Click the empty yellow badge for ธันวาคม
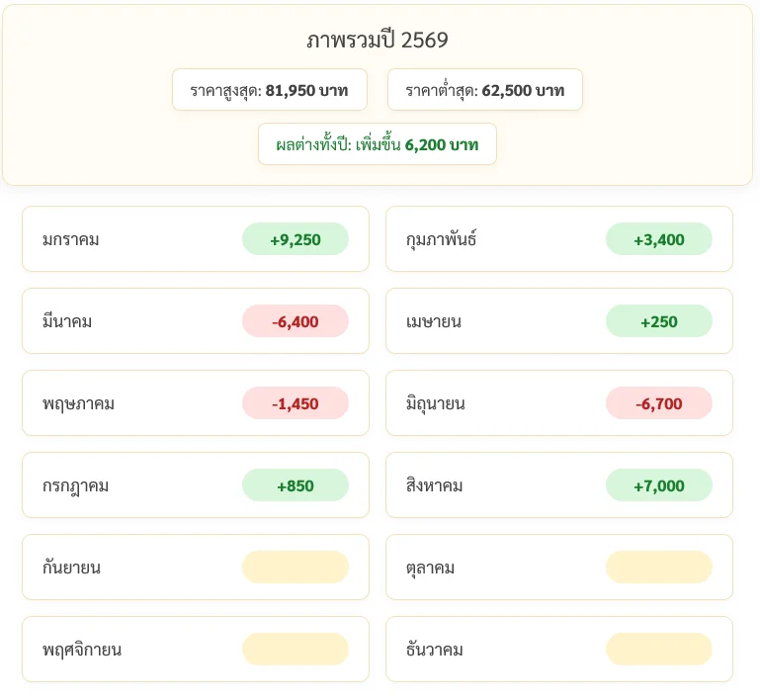The width and height of the screenshot is (760, 700). [x=658, y=650]
